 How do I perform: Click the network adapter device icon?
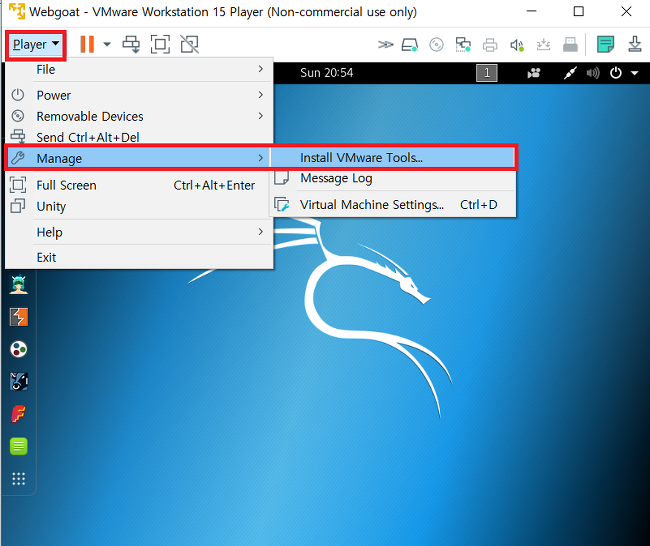coord(463,44)
